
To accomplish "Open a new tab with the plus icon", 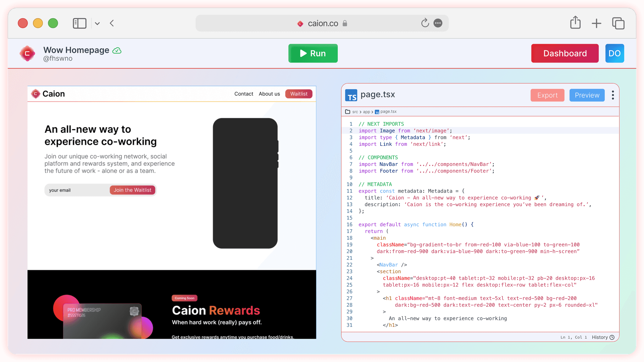I will click(x=596, y=23).
